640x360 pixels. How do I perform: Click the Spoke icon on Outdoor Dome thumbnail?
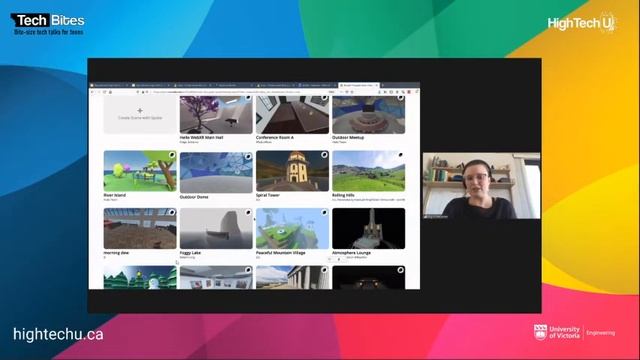tap(248, 157)
